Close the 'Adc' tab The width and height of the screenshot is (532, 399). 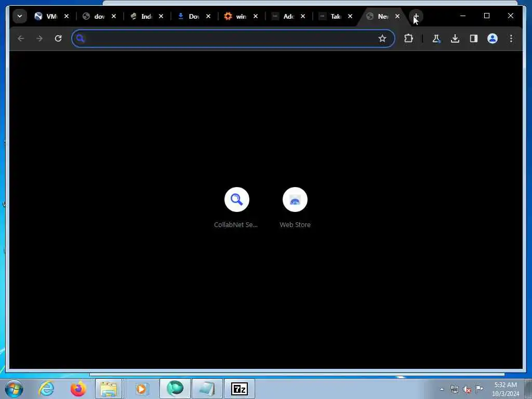pyautogui.click(x=303, y=16)
